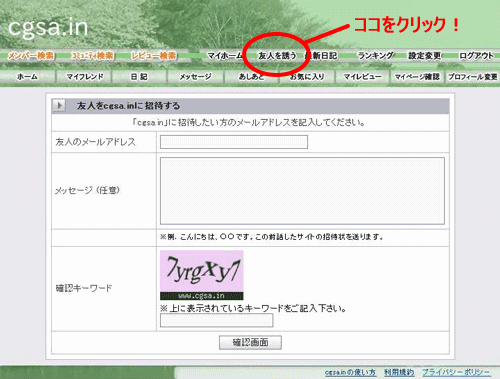Focus the confirmation keyword input box

coord(217,320)
